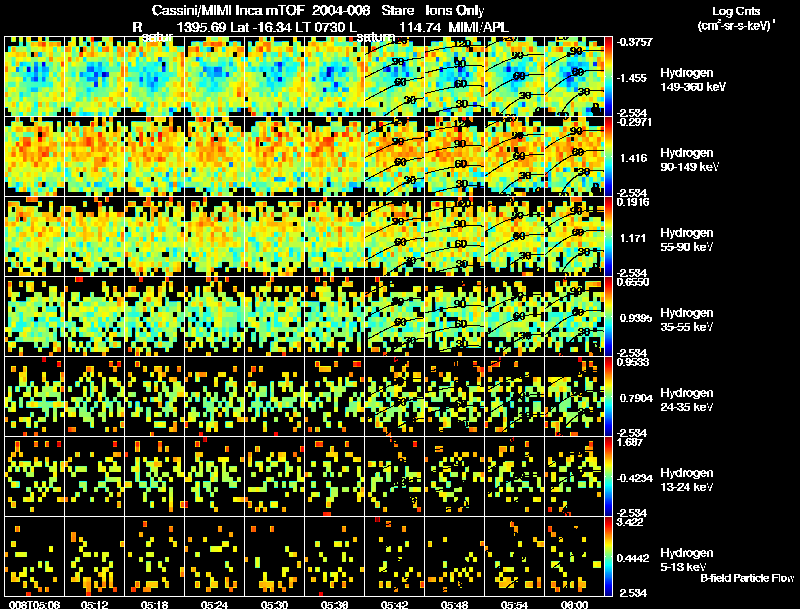
Task: Click the MIMI/APL credit text
Action: 479,27
